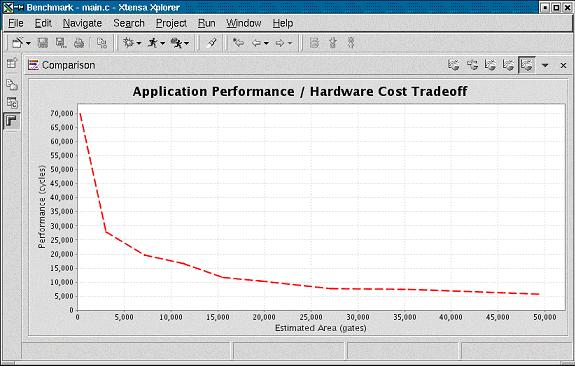Click the Debug bug icon in toolbar
Viewport: 575px width, 366px height.
[128, 43]
